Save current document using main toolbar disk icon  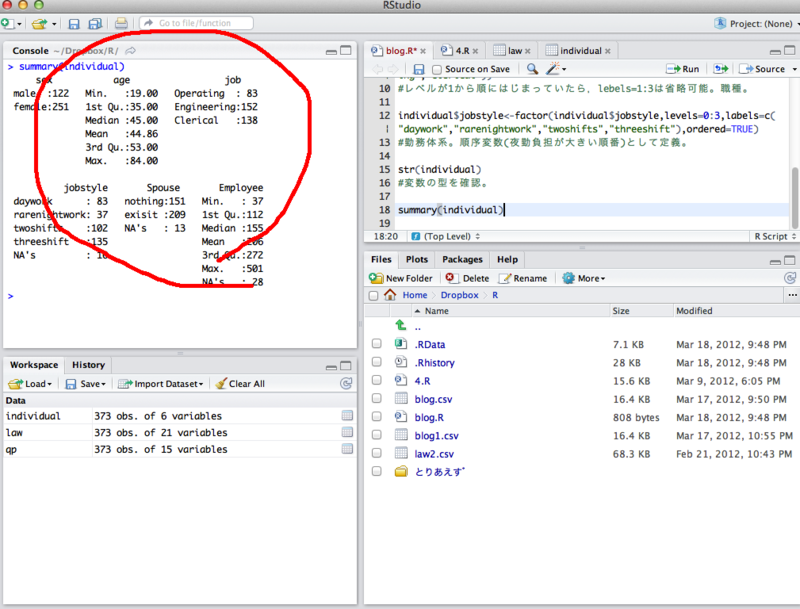point(74,23)
